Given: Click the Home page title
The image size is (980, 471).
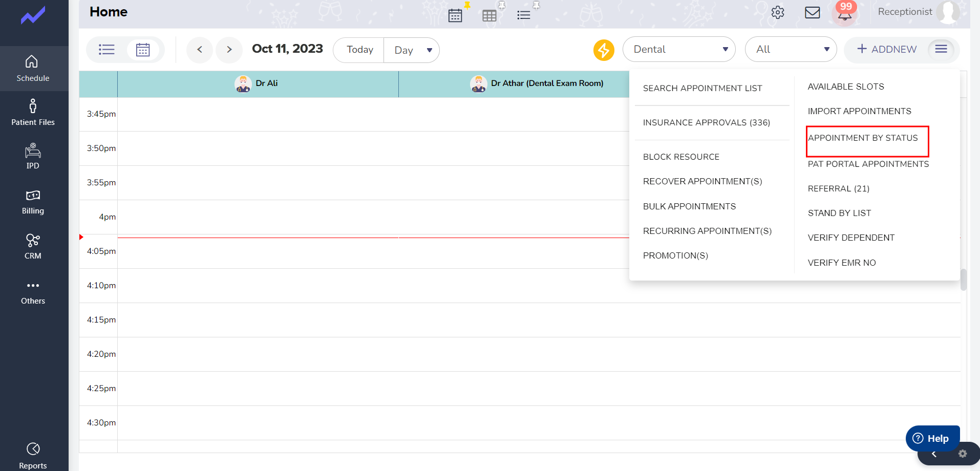Looking at the screenshot, I should (109, 12).
